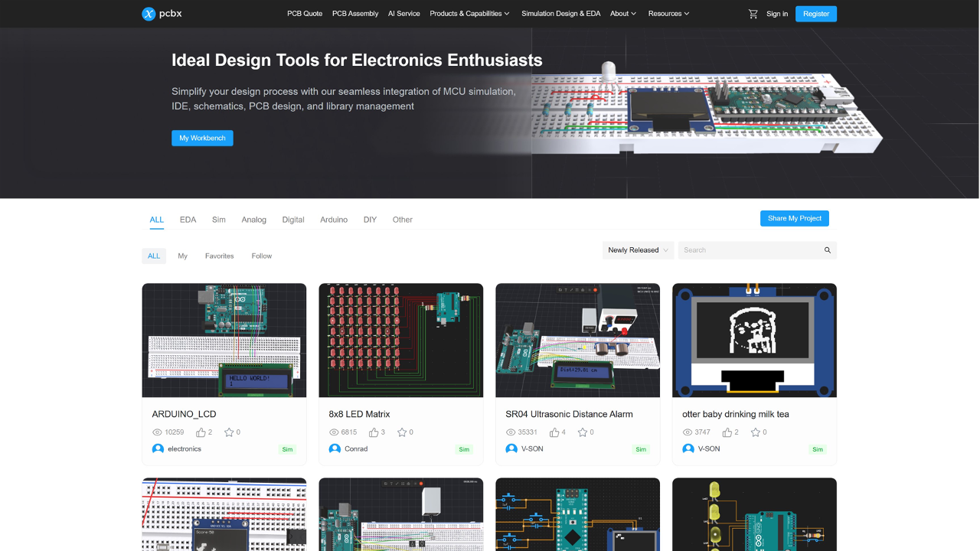Focus the project Search field

[757, 250]
